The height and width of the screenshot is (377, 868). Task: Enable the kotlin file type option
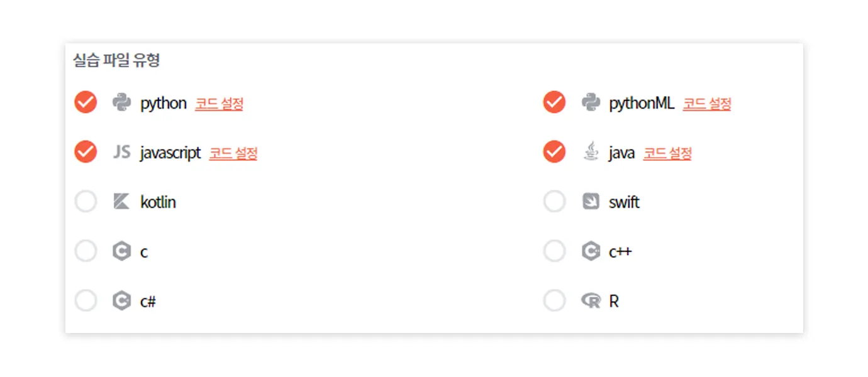pos(86,202)
